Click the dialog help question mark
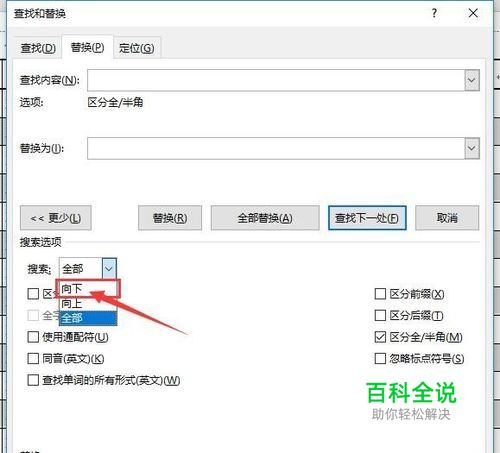Screen dimensions: 500x453 click(434, 13)
